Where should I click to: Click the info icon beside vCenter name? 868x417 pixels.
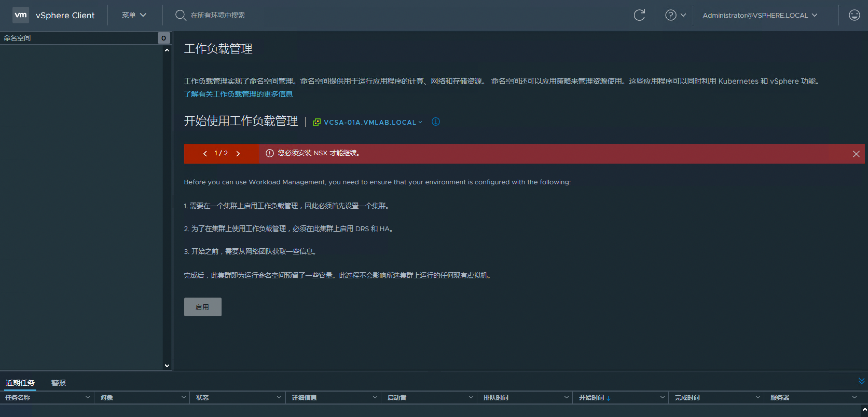coord(436,122)
